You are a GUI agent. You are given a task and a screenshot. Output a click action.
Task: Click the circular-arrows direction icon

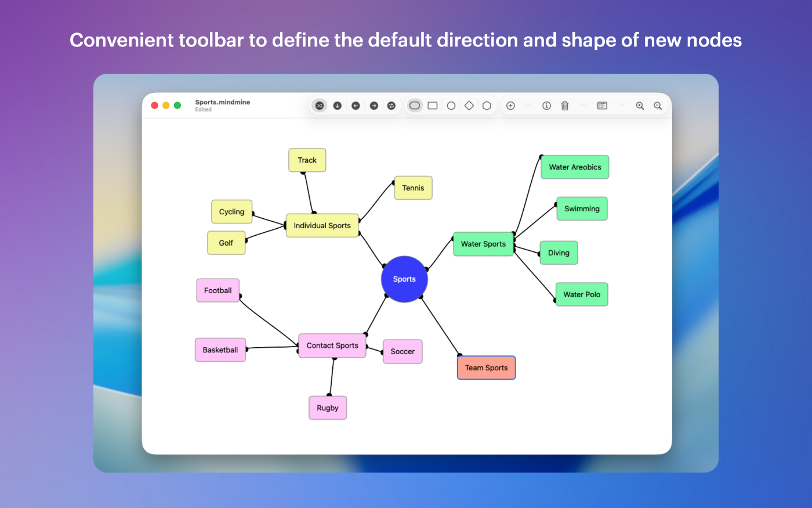391,106
